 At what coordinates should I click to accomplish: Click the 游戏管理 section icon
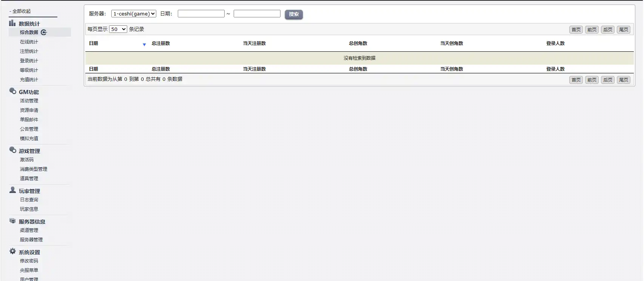tap(13, 150)
